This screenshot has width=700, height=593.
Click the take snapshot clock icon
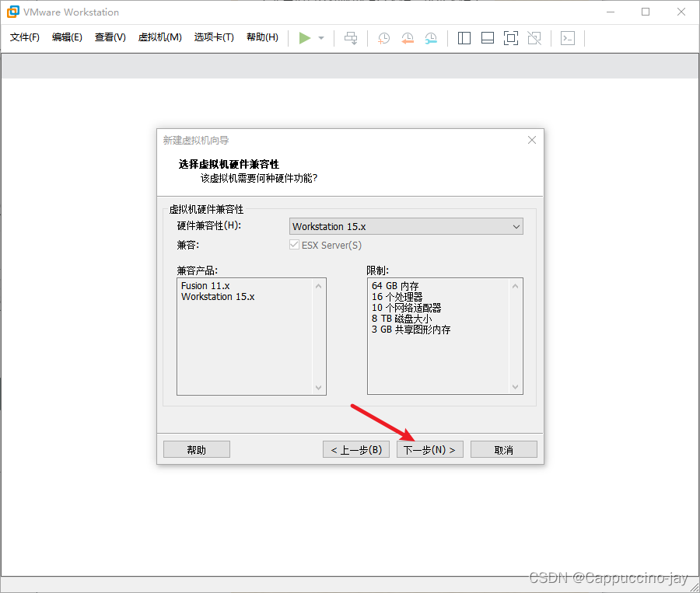(383, 38)
